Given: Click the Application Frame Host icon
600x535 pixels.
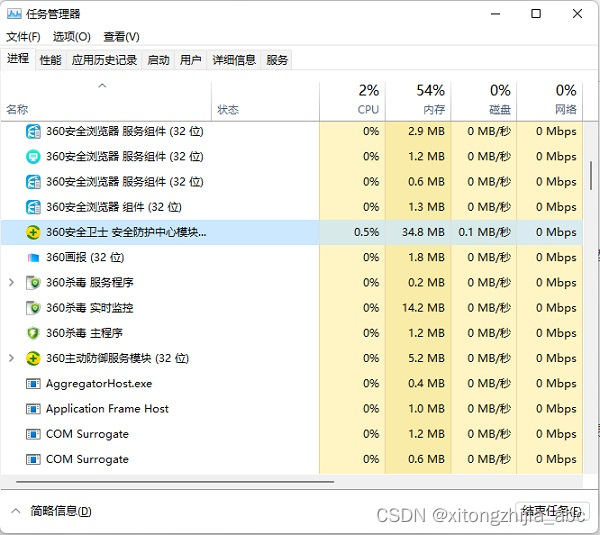Looking at the screenshot, I should 33,409.
